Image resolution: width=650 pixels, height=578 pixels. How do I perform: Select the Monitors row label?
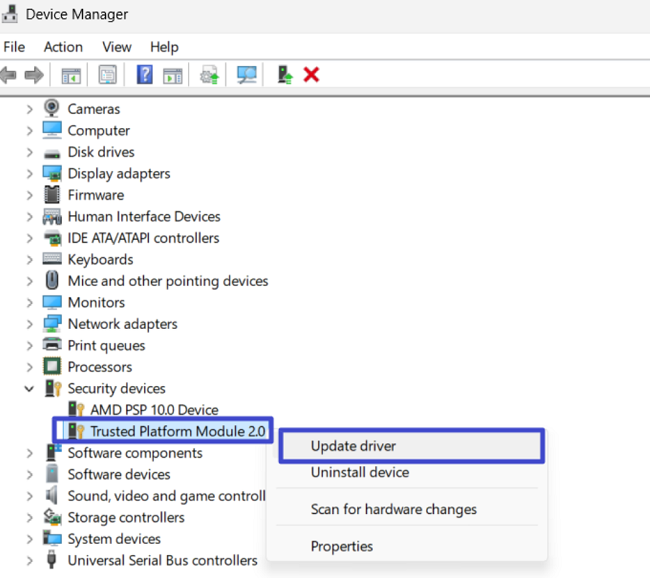pyautogui.click(x=96, y=302)
